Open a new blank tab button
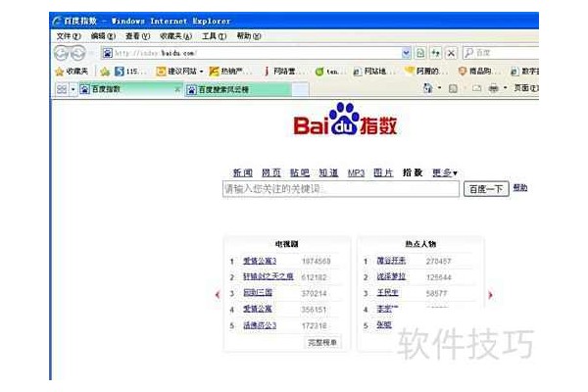 click(301, 90)
